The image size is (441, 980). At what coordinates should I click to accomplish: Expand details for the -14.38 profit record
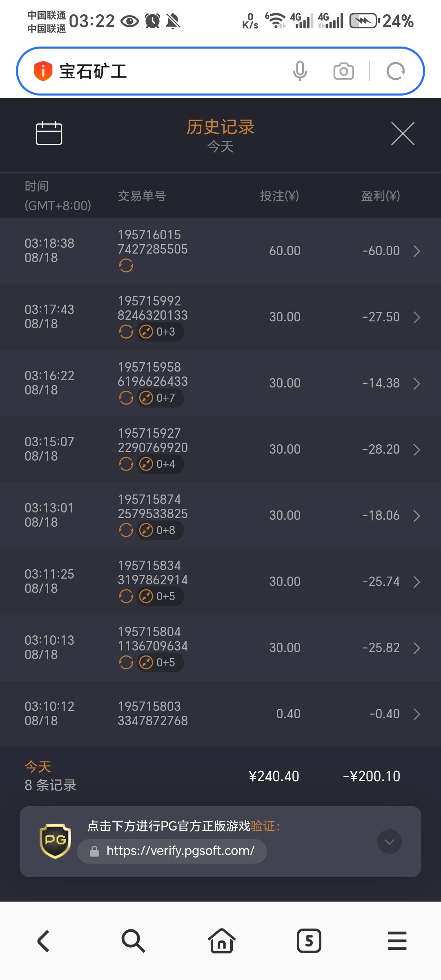[x=416, y=383]
